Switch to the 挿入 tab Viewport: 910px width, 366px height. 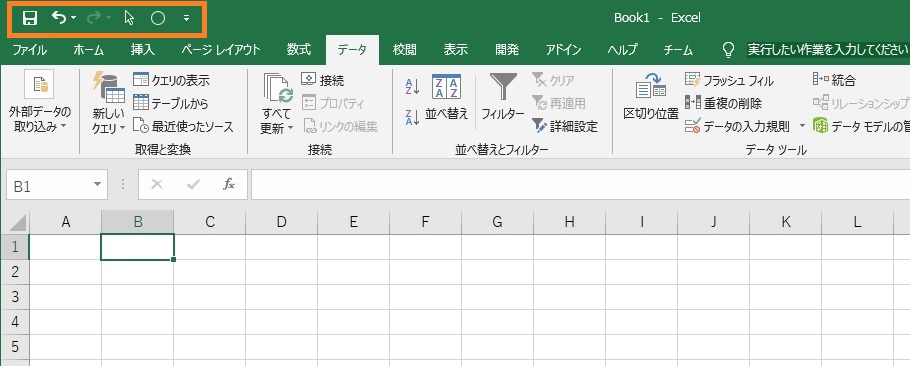coord(142,50)
